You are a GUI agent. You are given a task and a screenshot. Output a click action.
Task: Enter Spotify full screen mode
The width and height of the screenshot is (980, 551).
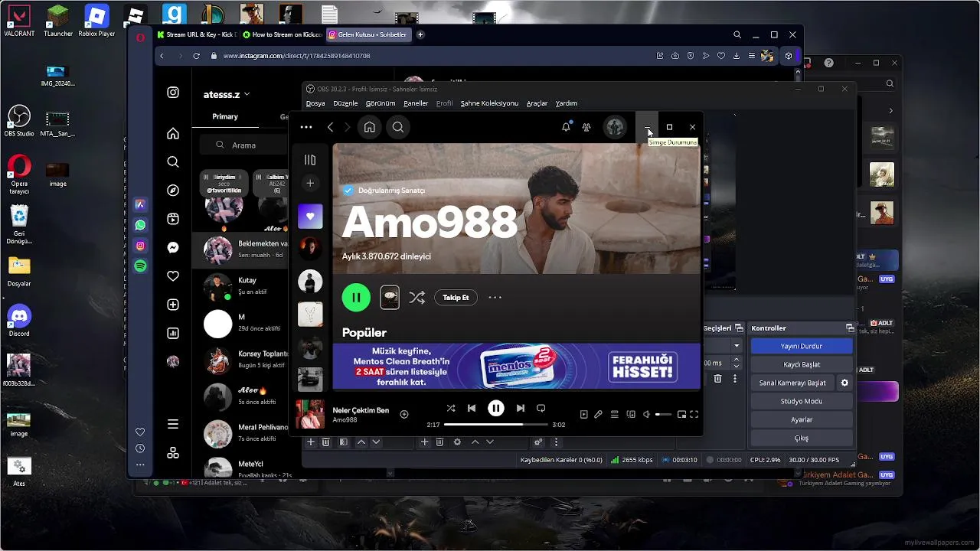694,415
